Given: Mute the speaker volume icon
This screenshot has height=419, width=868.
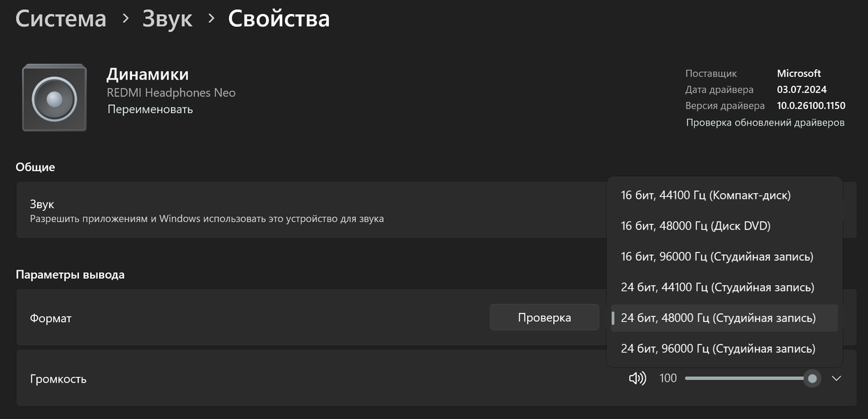Looking at the screenshot, I should pyautogui.click(x=637, y=378).
